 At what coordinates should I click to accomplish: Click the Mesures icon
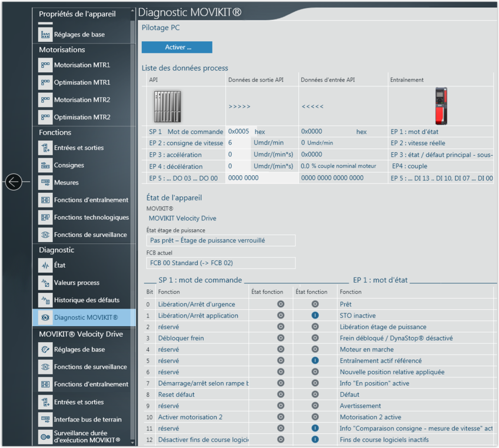pyautogui.click(x=45, y=183)
